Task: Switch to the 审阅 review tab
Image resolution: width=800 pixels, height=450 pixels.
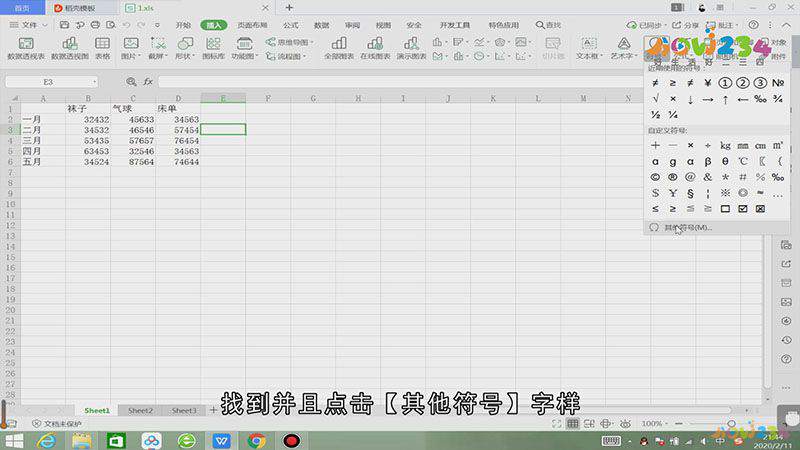Action: point(352,25)
